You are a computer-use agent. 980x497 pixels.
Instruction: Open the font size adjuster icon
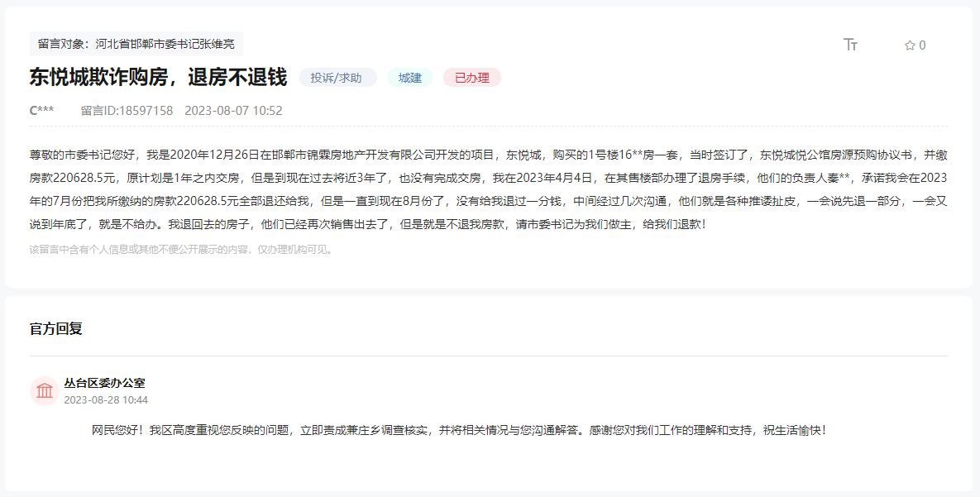(851, 45)
